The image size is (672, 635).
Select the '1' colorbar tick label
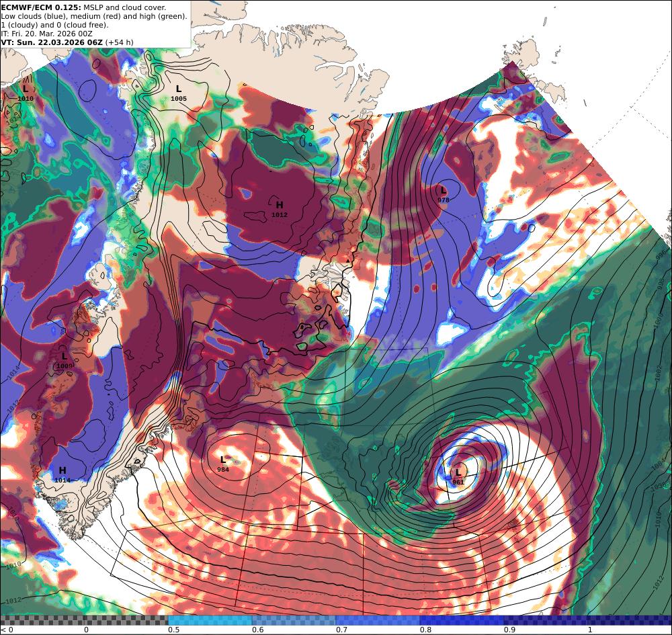pyautogui.click(x=590, y=630)
